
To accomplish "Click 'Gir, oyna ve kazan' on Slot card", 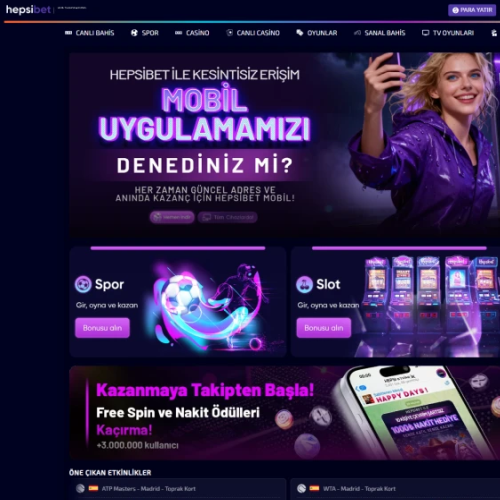I will pos(328,305).
